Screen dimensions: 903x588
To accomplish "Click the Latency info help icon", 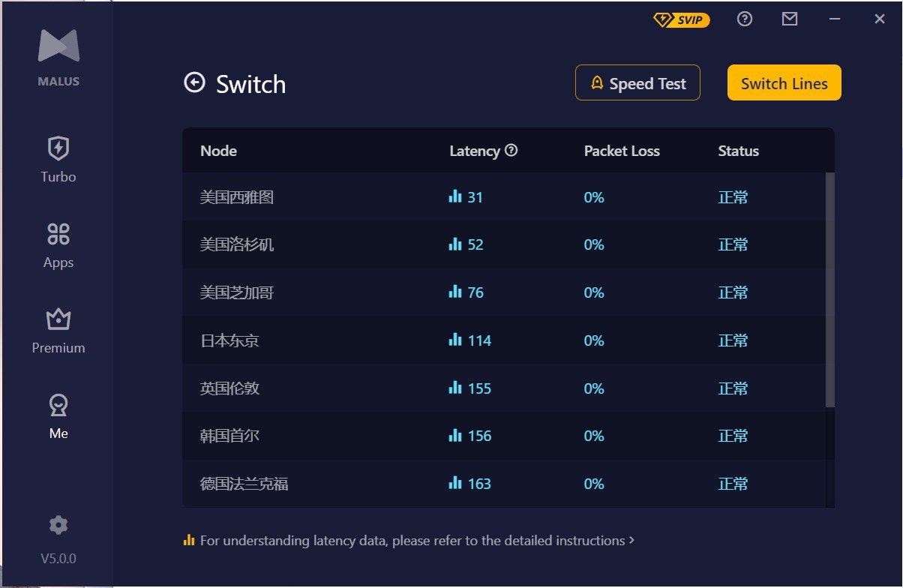I will (x=511, y=151).
